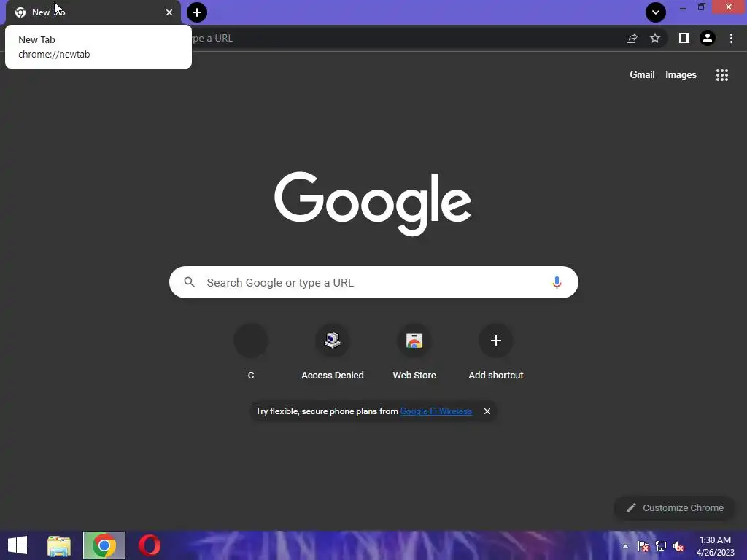Select the New Tab browser tab
This screenshot has height=560, width=747.
tap(93, 12)
